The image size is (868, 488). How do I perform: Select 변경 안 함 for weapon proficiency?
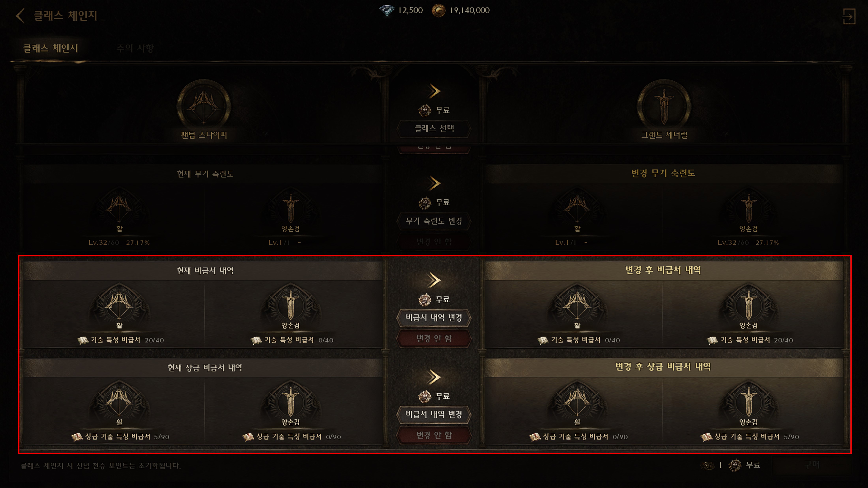pos(434,242)
